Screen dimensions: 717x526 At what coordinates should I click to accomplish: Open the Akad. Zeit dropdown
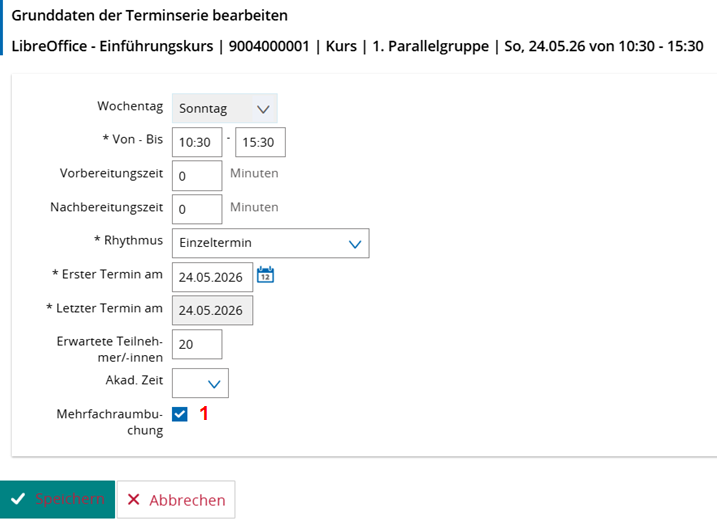coord(200,383)
